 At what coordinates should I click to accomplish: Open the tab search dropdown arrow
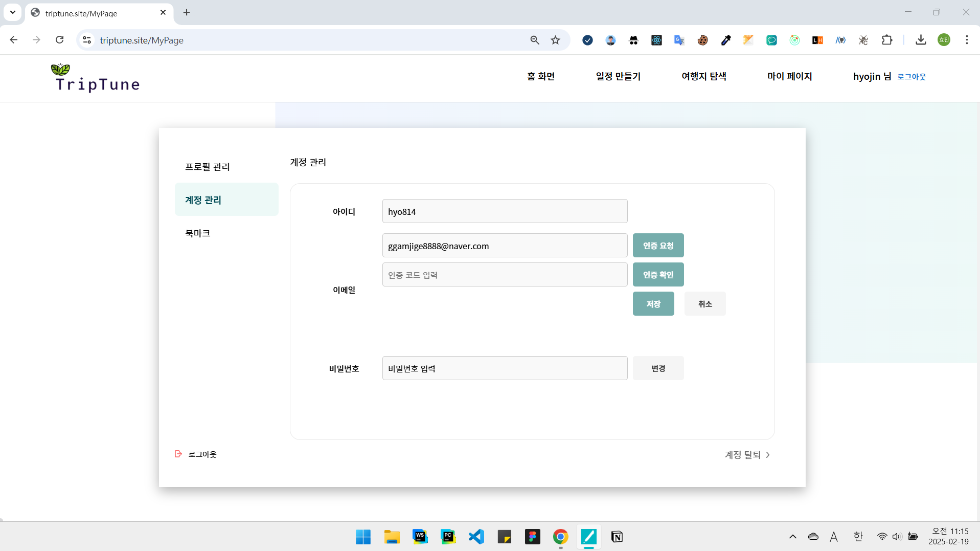pyautogui.click(x=13, y=12)
